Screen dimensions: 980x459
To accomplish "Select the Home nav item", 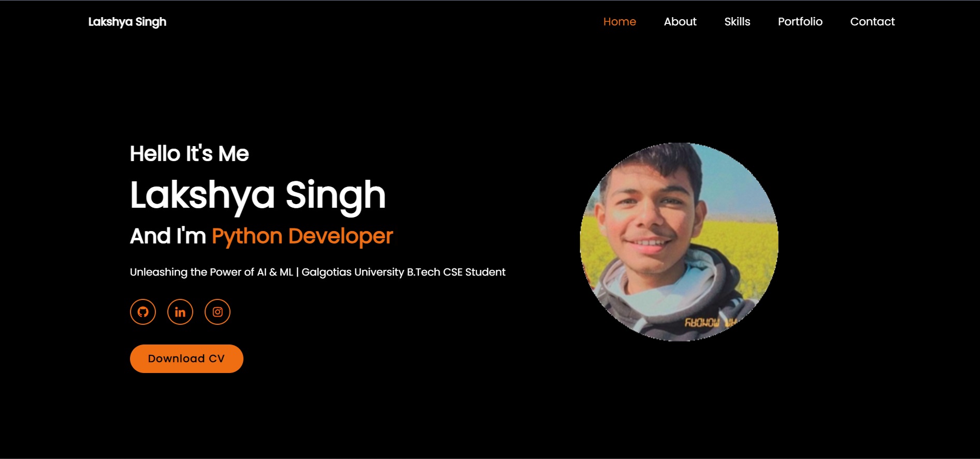I will (619, 22).
